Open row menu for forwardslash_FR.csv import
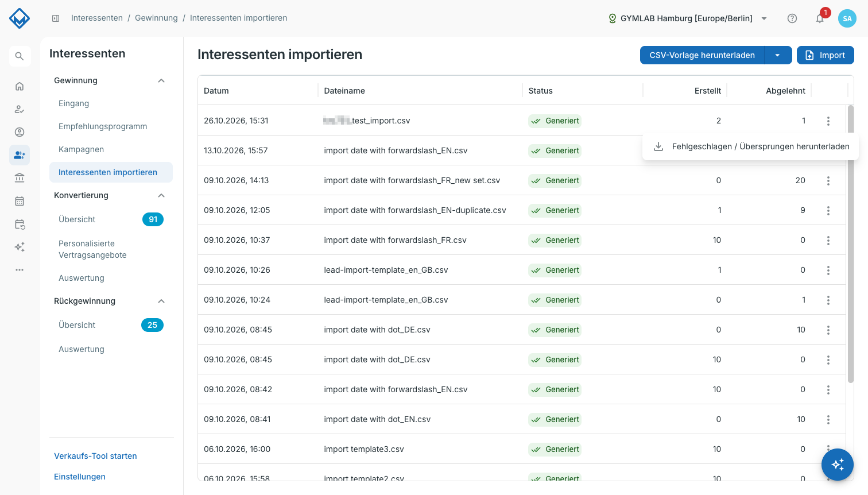The height and width of the screenshot is (495, 868). [828, 241]
